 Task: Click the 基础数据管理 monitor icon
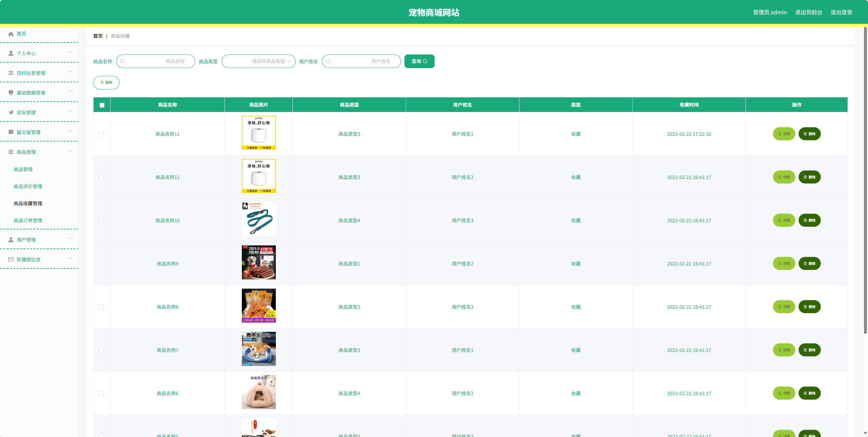tap(11, 93)
